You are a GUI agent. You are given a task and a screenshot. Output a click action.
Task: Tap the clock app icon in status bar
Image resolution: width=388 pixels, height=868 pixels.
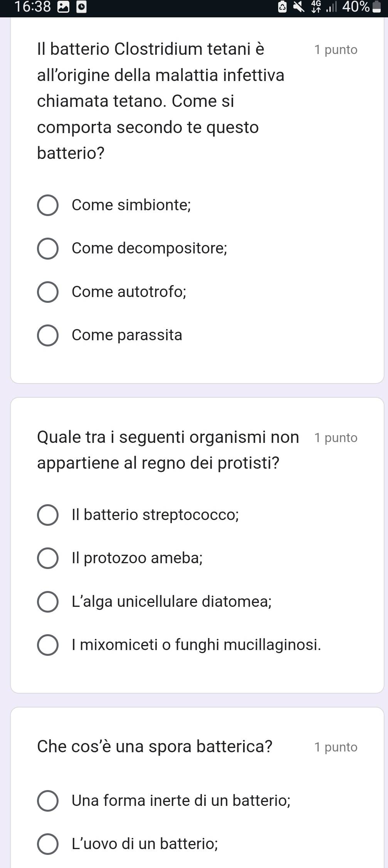pos(81,7)
